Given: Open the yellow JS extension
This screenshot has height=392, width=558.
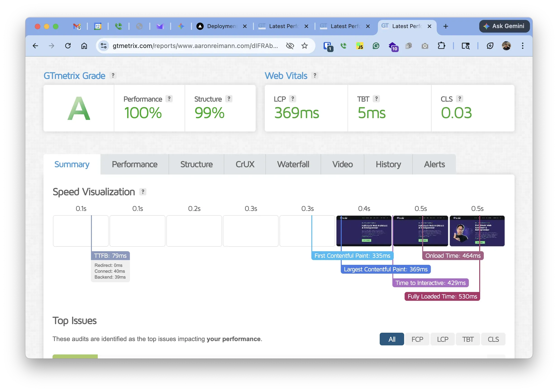Looking at the screenshot, I should click(x=360, y=46).
